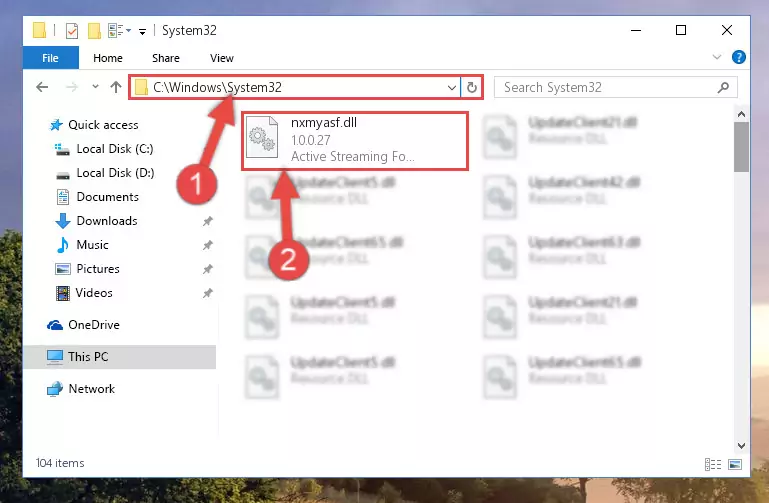This screenshot has height=503, width=769.
Task: Click the vertical scrollbar thumb
Action: click(741, 147)
